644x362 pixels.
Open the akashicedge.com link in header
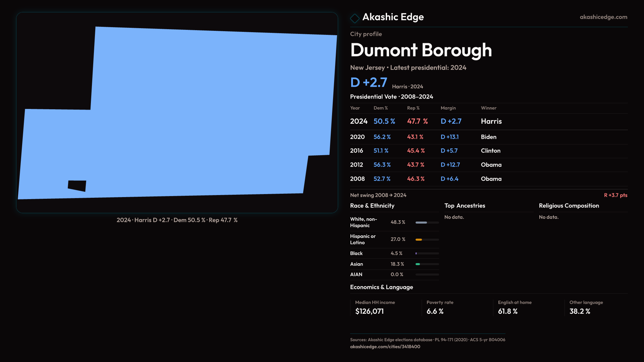pos(603,17)
